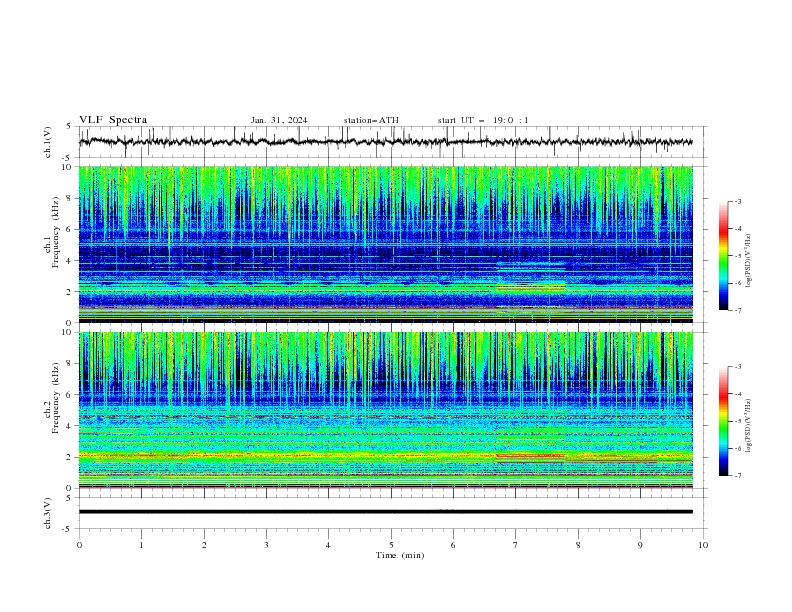Click the "-3" label on ch.1 color bar
Screen dimensions: 792x612
(737, 201)
